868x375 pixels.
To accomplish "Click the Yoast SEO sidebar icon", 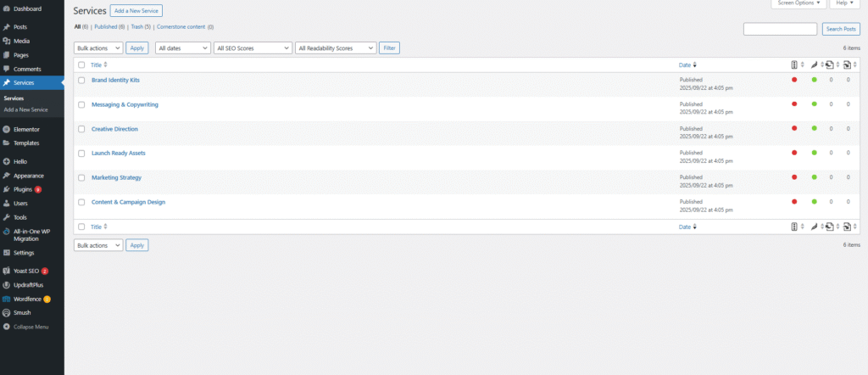I will (7, 271).
